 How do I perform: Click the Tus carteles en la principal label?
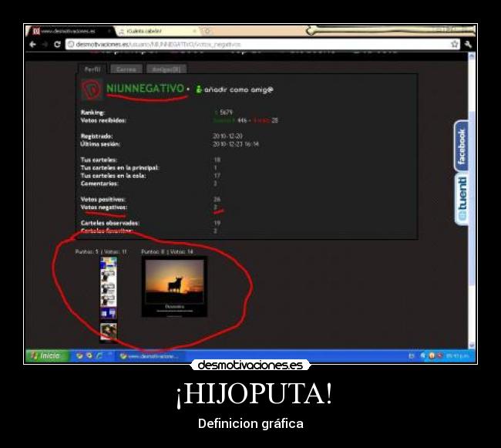click(x=119, y=168)
